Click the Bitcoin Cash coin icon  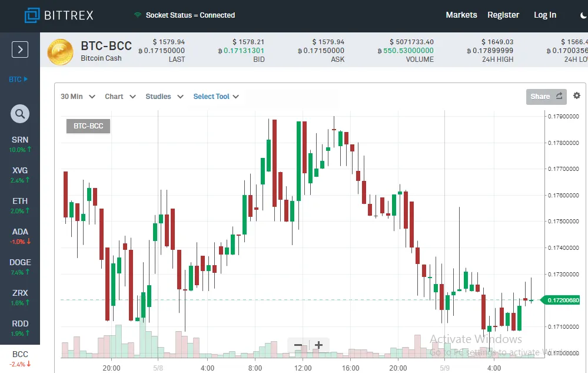point(60,52)
